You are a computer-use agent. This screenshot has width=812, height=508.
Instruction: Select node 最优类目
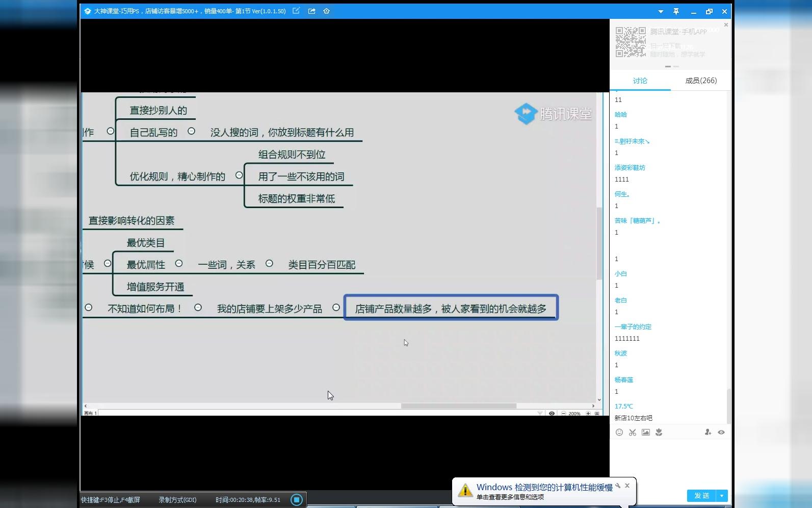click(x=145, y=243)
